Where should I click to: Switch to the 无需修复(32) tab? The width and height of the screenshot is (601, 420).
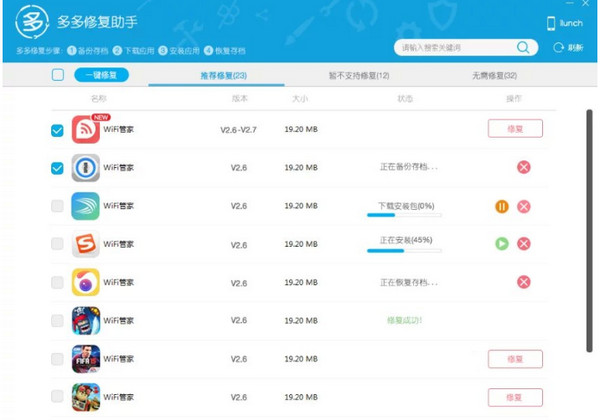494,75
